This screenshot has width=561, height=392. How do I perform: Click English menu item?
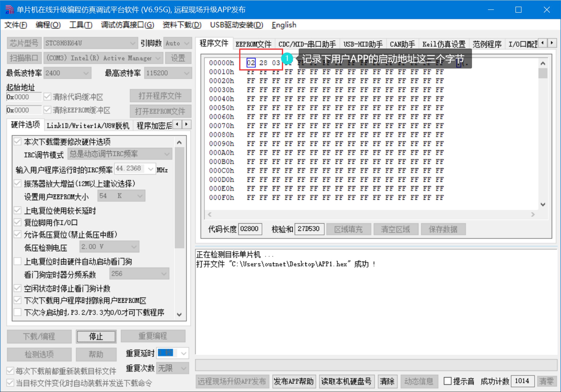(284, 25)
